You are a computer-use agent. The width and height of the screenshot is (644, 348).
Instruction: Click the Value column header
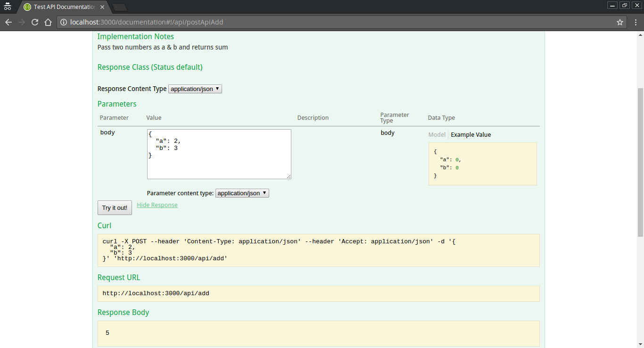pyautogui.click(x=154, y=117)
